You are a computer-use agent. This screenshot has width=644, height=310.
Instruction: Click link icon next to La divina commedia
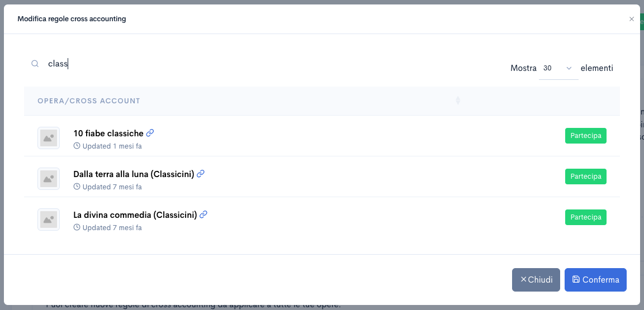point(203,214)
